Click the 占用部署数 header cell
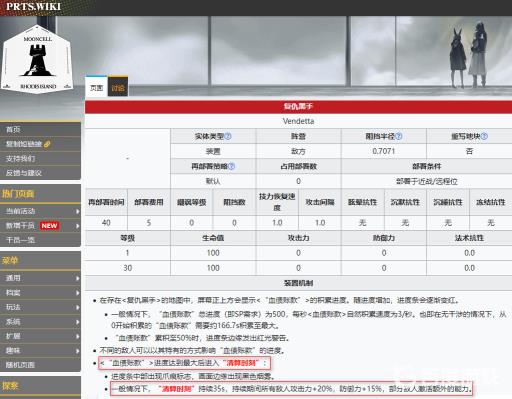This screenshot has height=399, width=512. coord(298,166)
